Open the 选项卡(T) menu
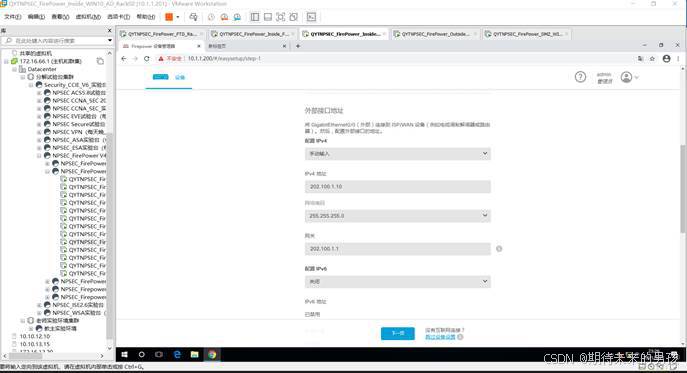The width and height of the screenshot is (687, 373). tap(118, 17)
